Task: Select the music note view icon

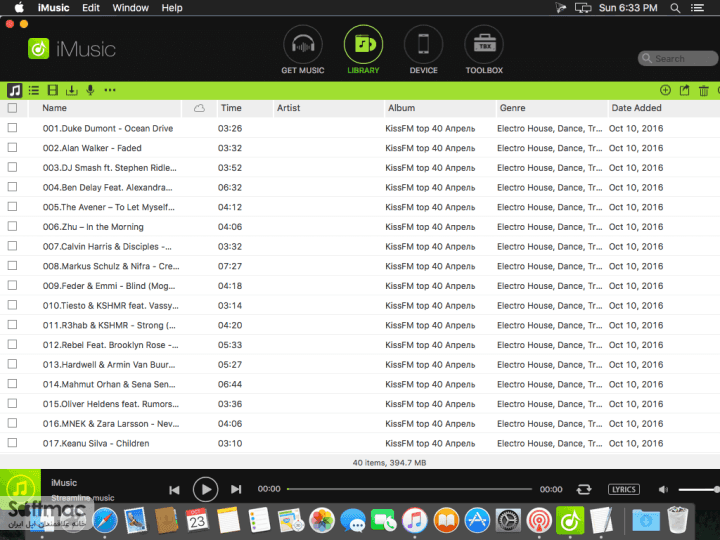Action: tap(14, 90)
